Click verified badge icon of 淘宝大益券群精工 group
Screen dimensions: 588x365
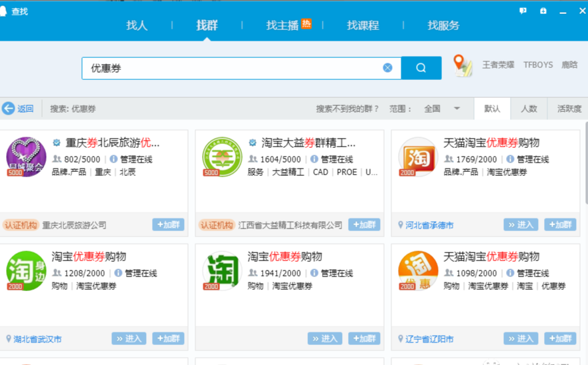[253, 143]
